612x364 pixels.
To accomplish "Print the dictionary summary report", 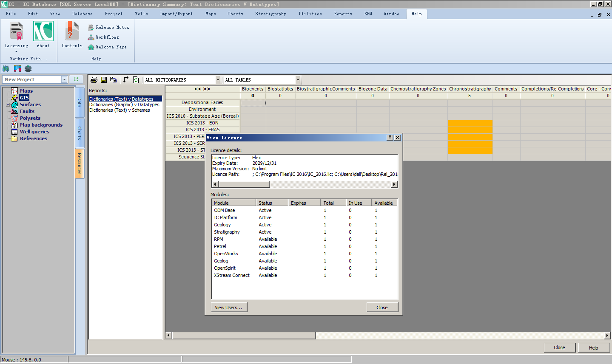I will 94,80.
